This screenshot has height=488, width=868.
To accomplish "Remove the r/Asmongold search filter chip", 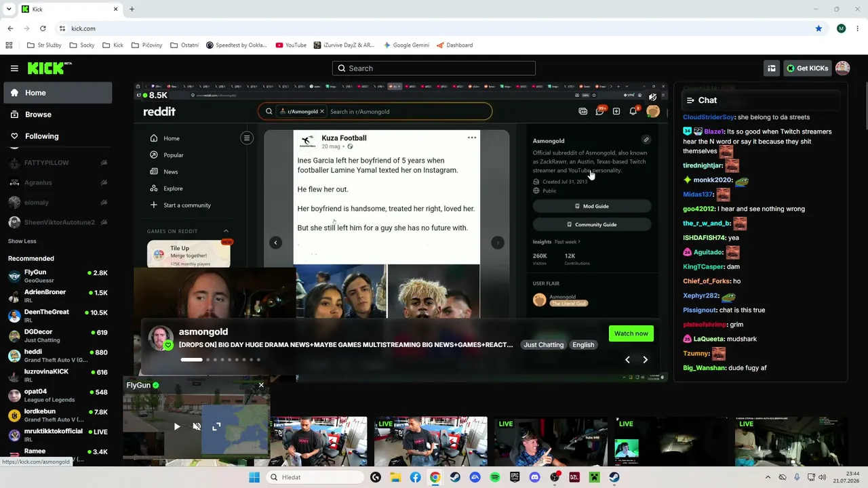I will pos(322,111).
